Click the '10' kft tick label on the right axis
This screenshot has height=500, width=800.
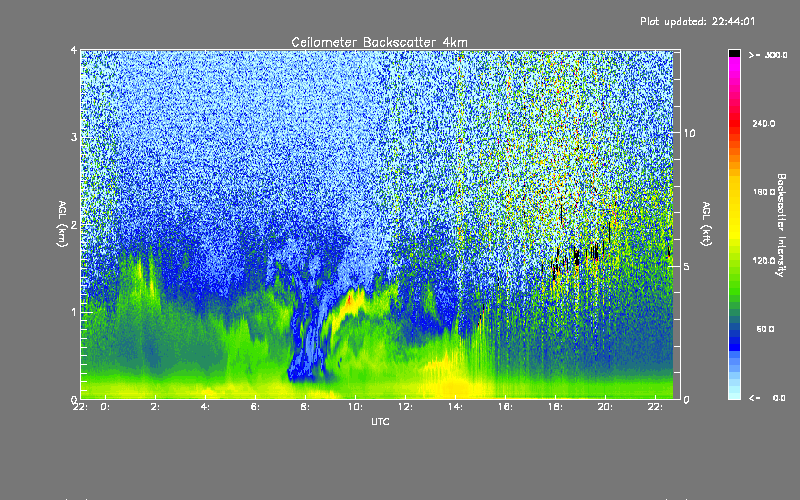(689, 133)
